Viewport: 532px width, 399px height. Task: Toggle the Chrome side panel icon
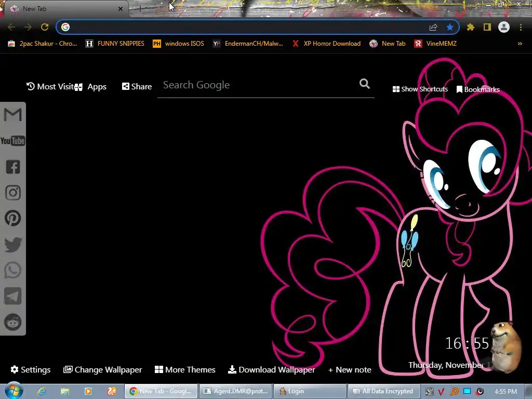487,27
